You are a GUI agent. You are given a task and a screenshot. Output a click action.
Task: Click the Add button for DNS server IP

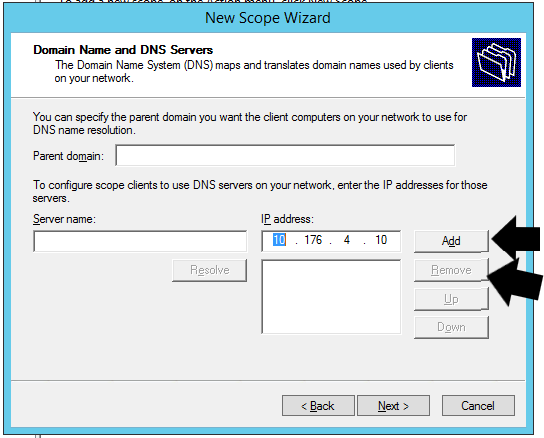pos(451,241)
